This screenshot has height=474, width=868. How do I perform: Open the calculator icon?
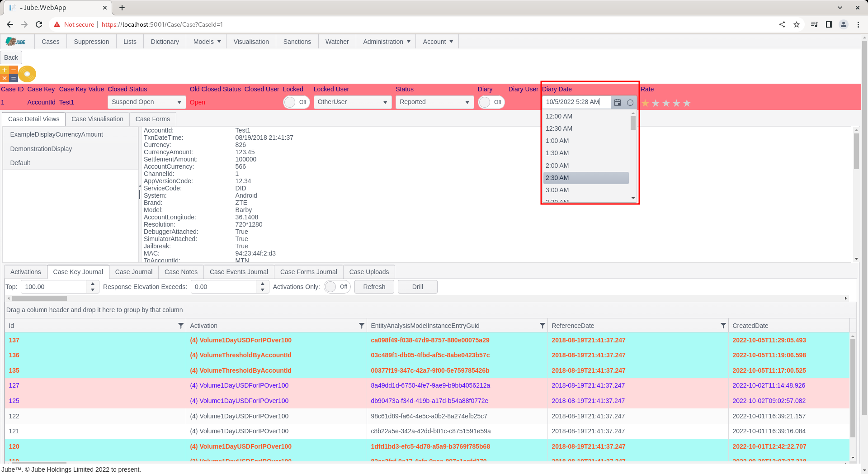[x=9, y=74]
